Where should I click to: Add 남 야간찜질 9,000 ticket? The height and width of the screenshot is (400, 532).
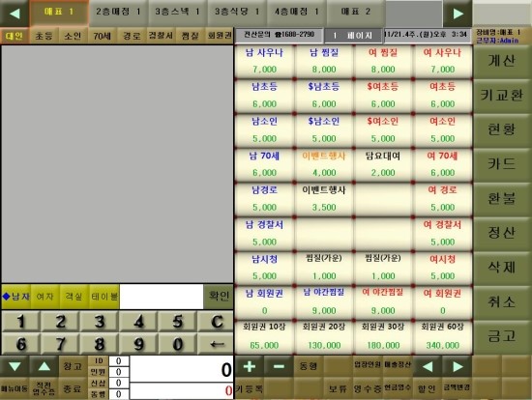pyautogui.click(x=324, y=301)
